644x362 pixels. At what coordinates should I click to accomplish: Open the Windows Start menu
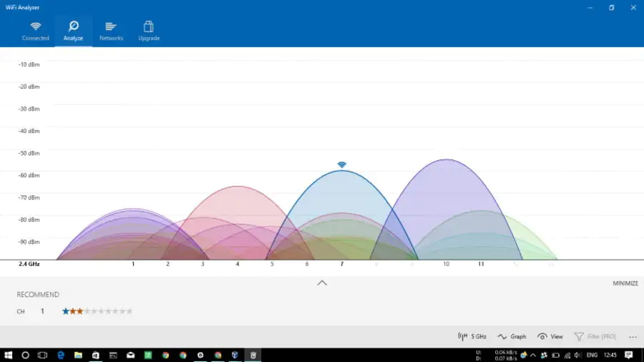[8, 355]
